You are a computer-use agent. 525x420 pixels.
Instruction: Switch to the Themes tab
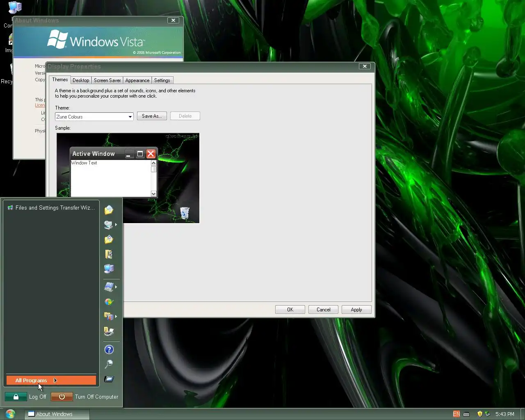pos(60,80)
